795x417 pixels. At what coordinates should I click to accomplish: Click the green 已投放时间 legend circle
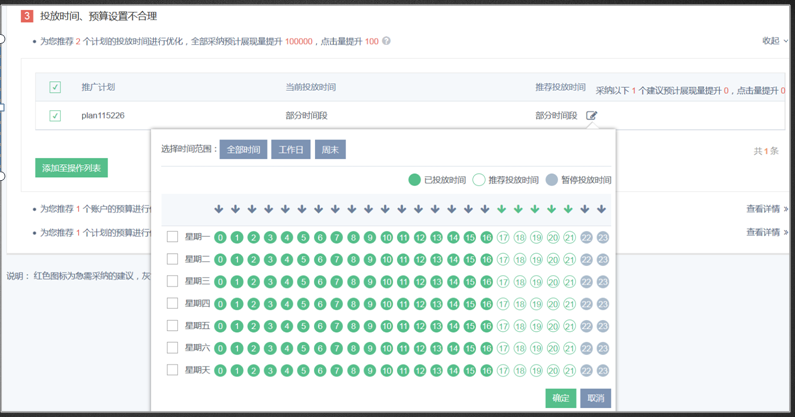414,180
